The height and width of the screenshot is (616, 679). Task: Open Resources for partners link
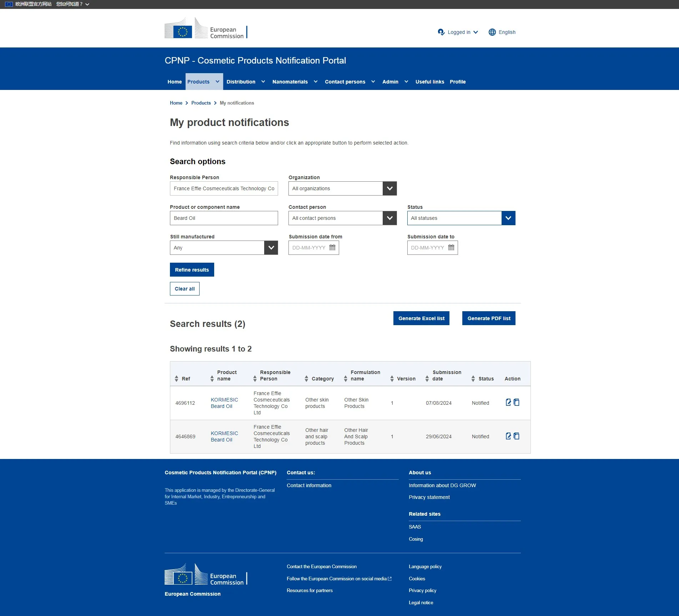point(310,590)
